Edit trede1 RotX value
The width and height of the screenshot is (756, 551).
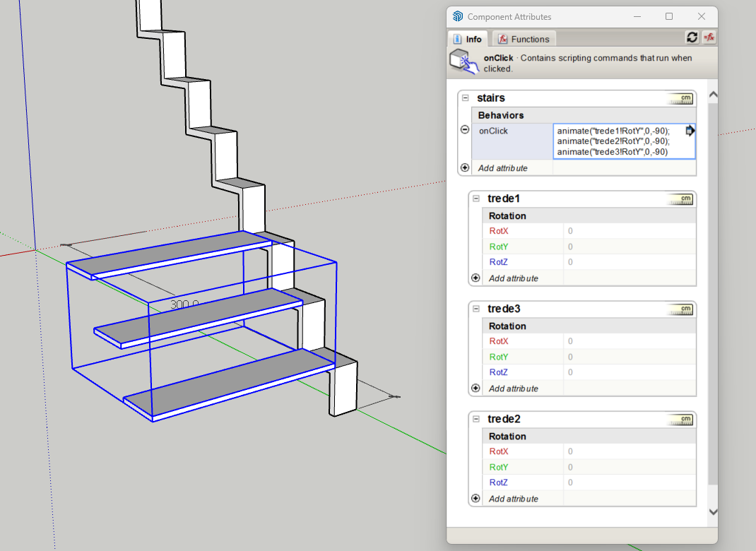tap(630, 231)
